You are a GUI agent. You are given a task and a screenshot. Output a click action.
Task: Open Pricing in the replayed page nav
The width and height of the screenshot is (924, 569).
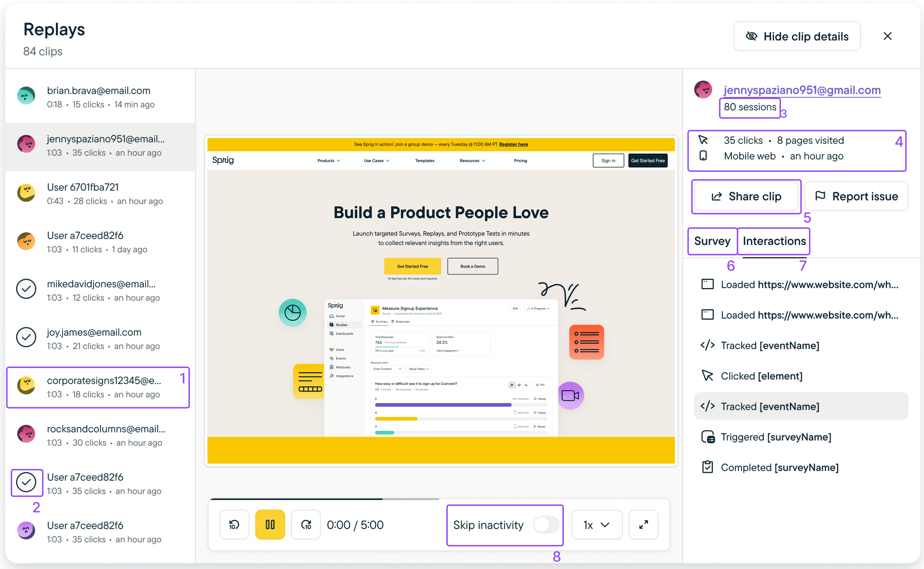pos(520,161)
